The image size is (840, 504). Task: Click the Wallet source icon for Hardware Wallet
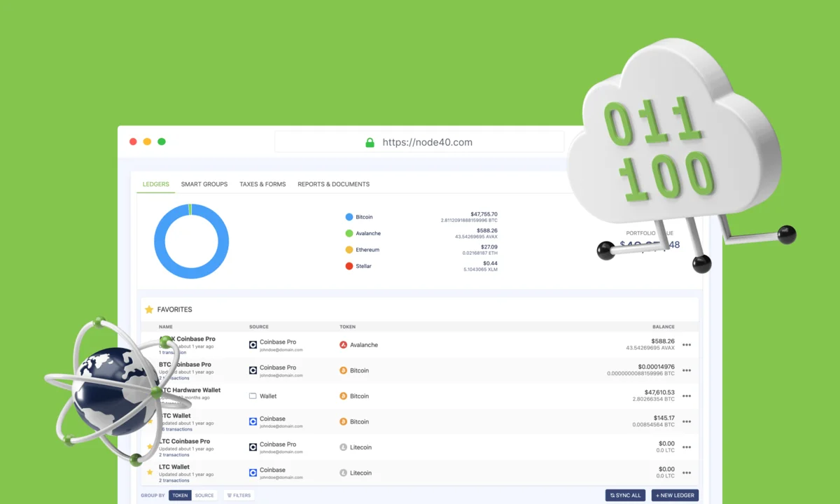[x=253, y=396]
